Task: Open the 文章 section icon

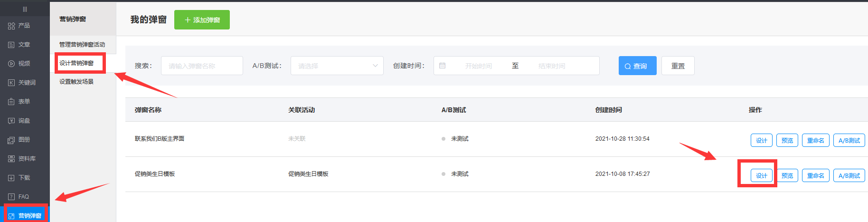Action: click(x=11, y=45)
